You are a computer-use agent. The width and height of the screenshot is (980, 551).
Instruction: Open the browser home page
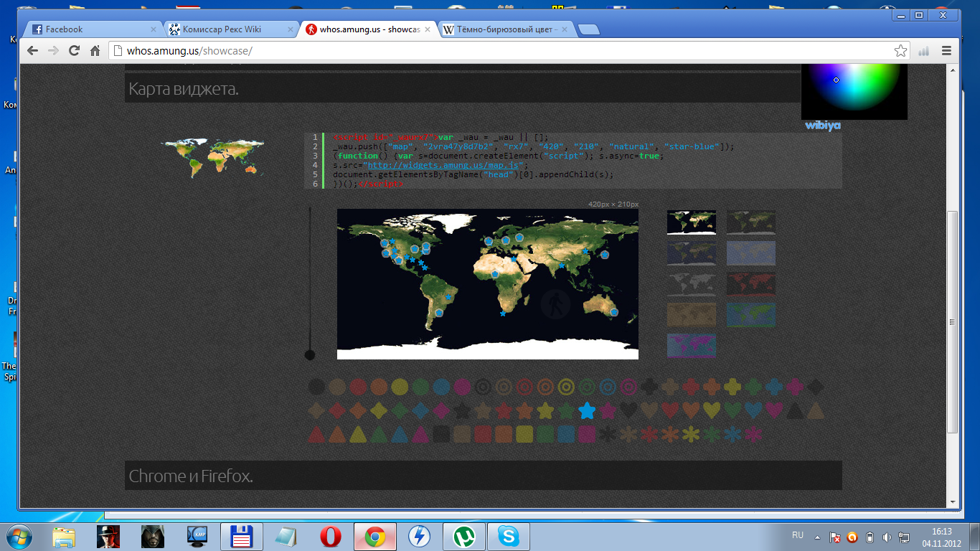(95, 51)
